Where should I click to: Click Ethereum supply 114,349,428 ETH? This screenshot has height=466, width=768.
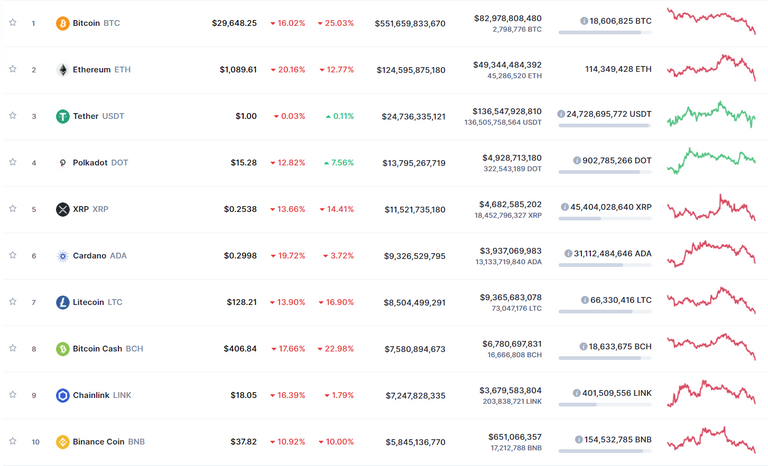[618, 69]
